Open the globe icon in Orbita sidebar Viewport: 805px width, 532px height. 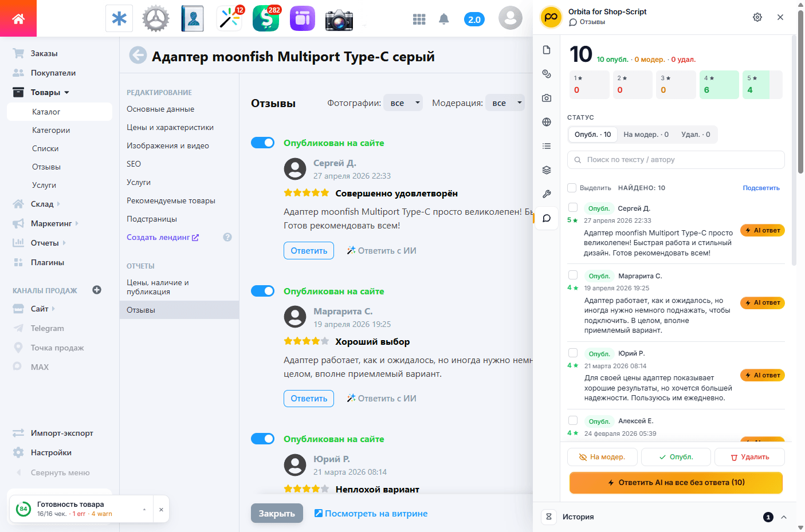[547, 122]
